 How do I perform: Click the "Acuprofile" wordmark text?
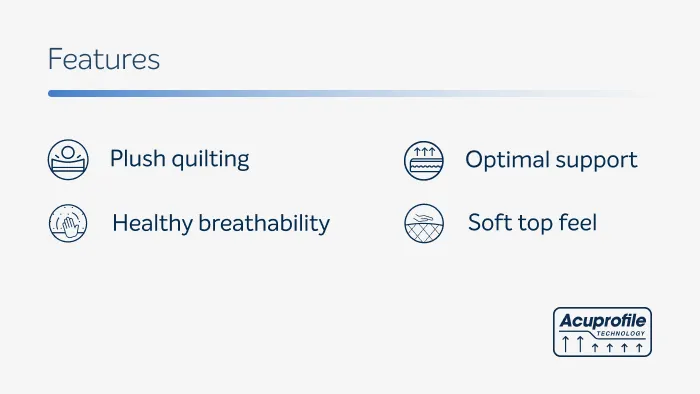pos(602,320)
